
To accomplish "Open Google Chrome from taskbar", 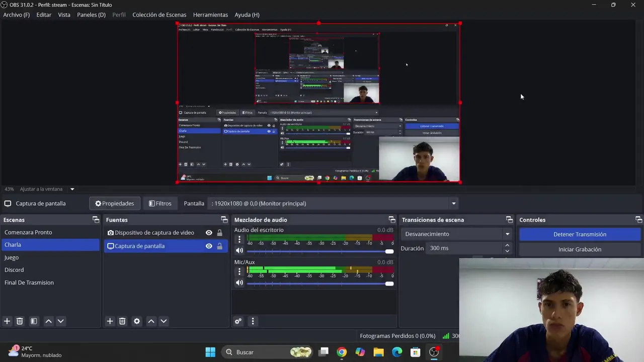I will (342, 352).
